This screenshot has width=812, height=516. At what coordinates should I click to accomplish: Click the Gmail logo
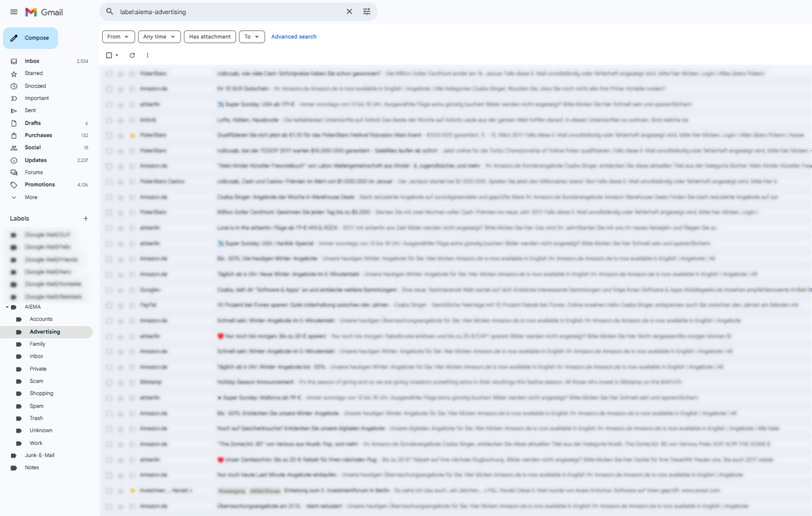(x=44, y=12)
